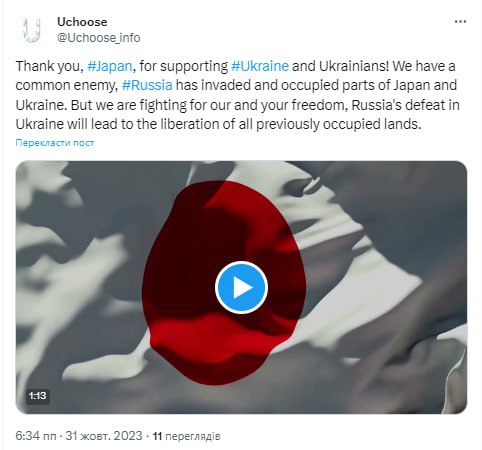Click the "common enemy," phrase in post
This screenshot has width=482, height=450.
click(67, 85)
